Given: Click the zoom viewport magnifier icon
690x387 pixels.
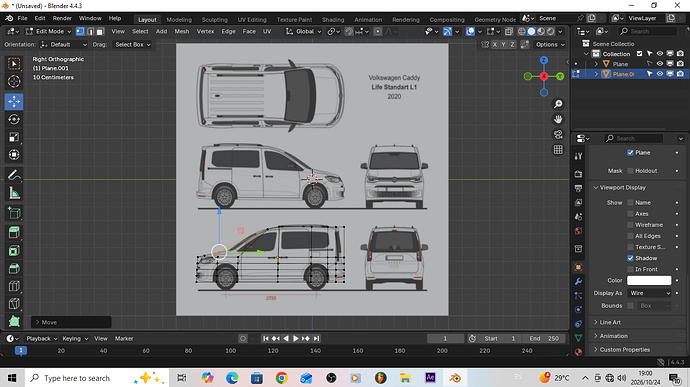Looking at the screenshot, I should pos(558,104).
